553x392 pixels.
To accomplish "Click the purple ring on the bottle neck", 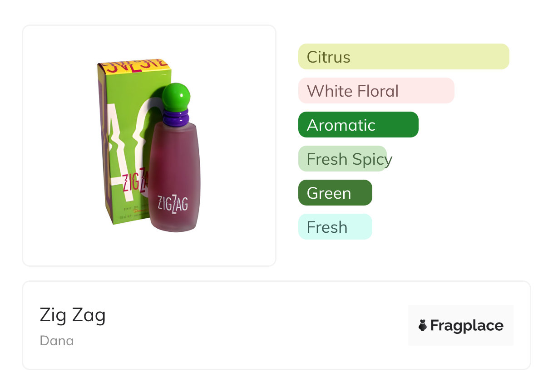I will click(175, 118).
